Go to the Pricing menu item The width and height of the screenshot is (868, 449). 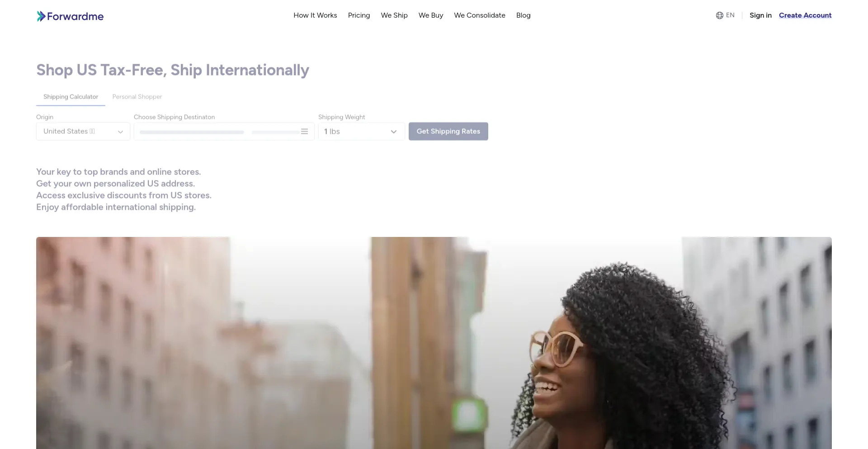[x=359, y=15]
